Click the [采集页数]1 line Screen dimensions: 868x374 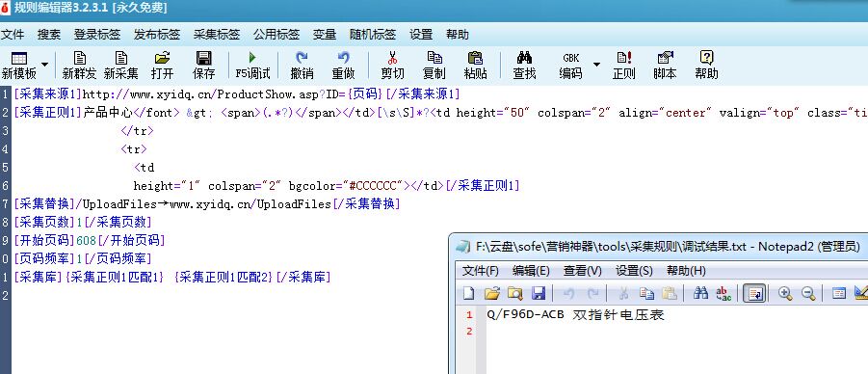[x=83, y=223]
